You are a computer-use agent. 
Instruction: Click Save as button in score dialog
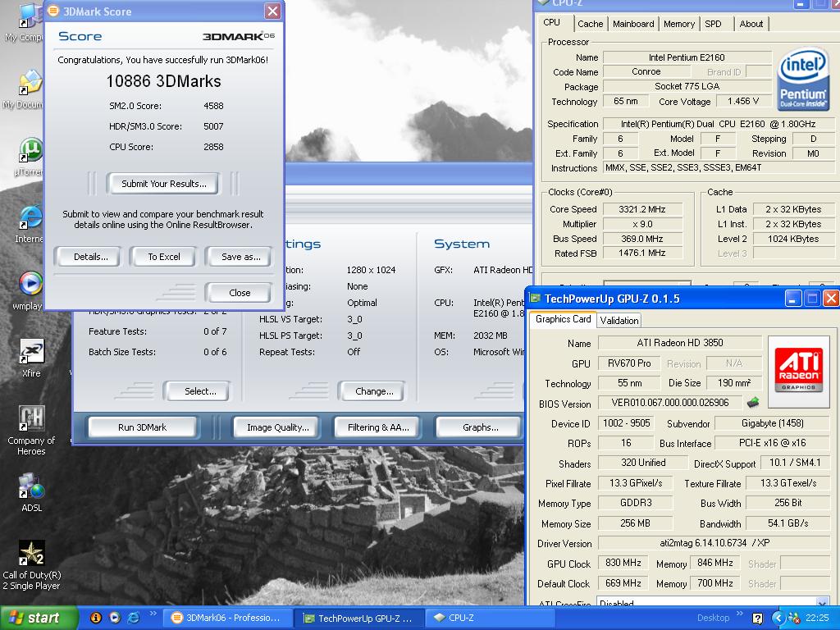[240, 257]
